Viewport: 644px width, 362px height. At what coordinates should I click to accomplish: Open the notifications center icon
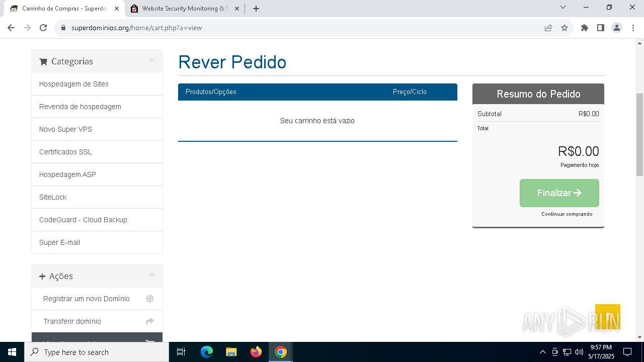point(627,352)
